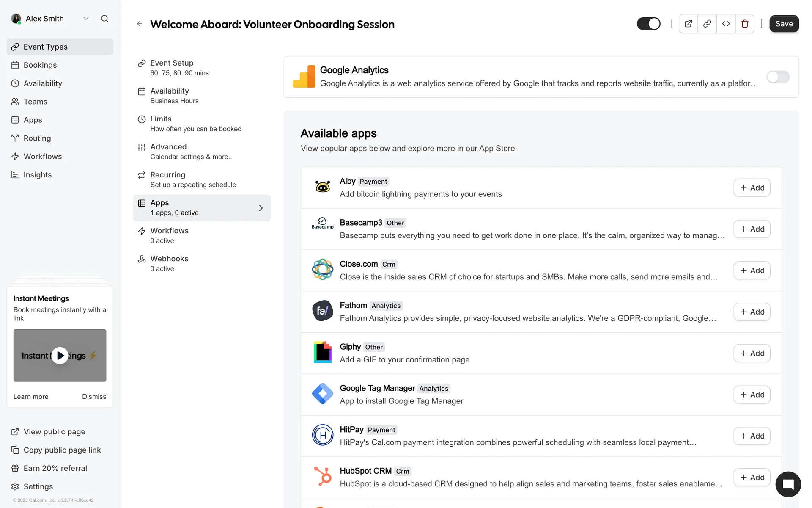The height and width of the screenshot is (508, 812).
Task: Expand Alex Smith account dropdown
Action: tap(86, 19)
